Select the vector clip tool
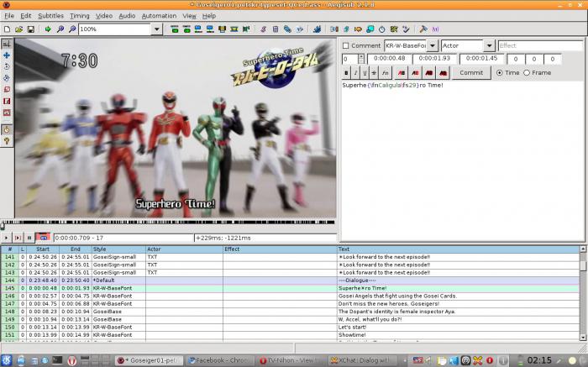 tap(7, 113)
